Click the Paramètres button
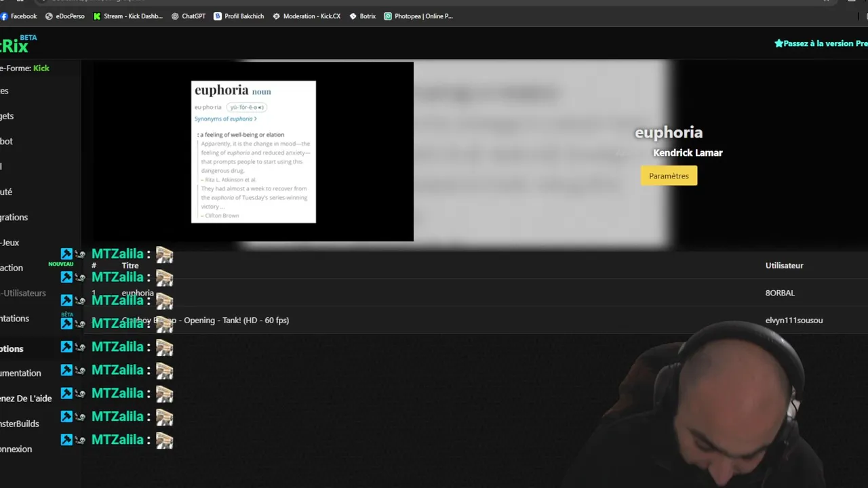Screen dimensions: 868x488 pos(669,176)
